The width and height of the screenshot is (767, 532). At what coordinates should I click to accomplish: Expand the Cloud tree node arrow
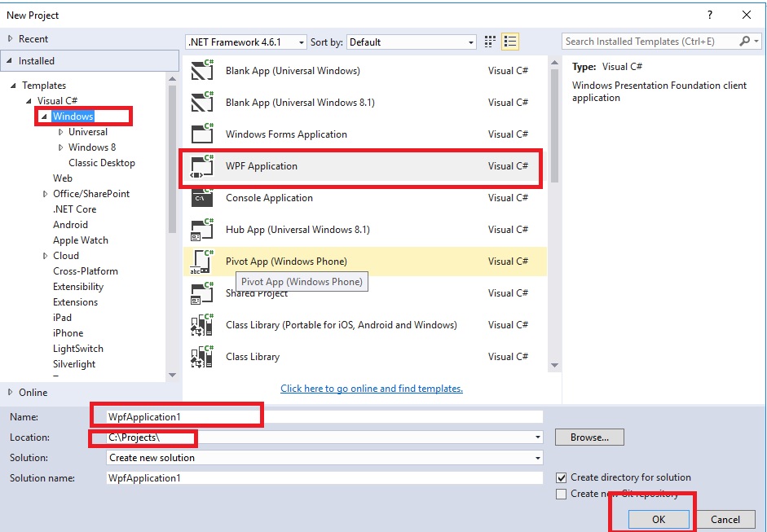(45, 256)
